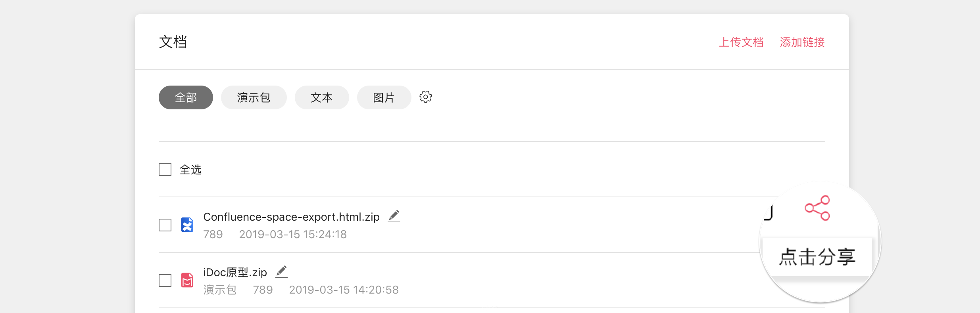Click the red iDoc demo package icon

[x=187, y=280]
